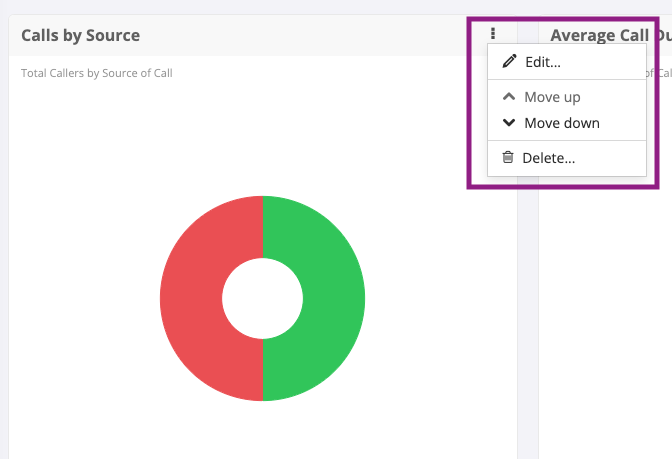Viewport: 672px width, 459px height.
Task: Click the red segment of donut chart
Action: [x=190, y=298]
